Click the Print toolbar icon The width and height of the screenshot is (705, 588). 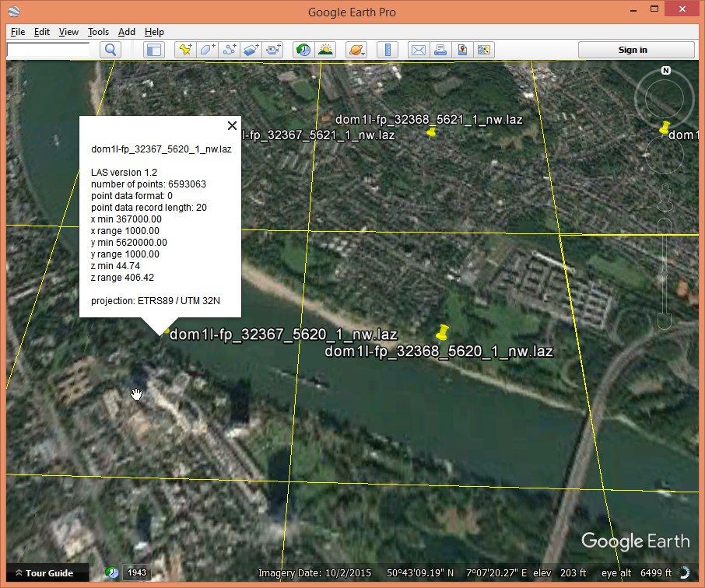[x=440, y=50]
